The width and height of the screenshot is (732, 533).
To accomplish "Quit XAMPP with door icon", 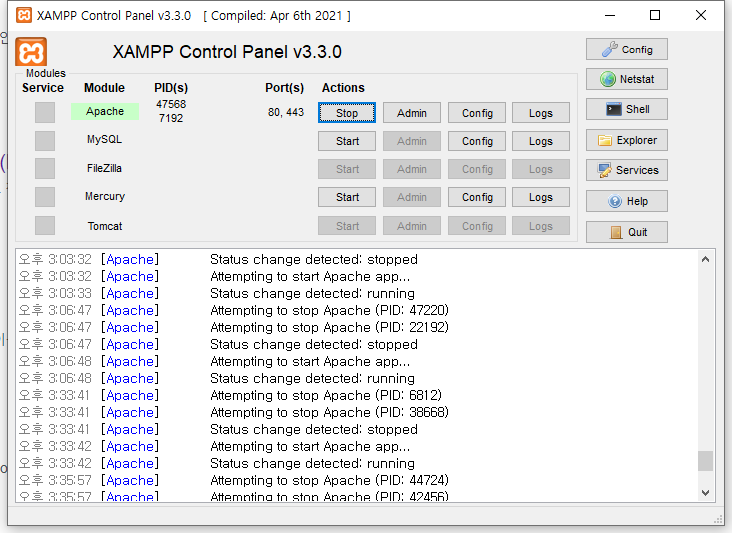I will coord(626,232).
